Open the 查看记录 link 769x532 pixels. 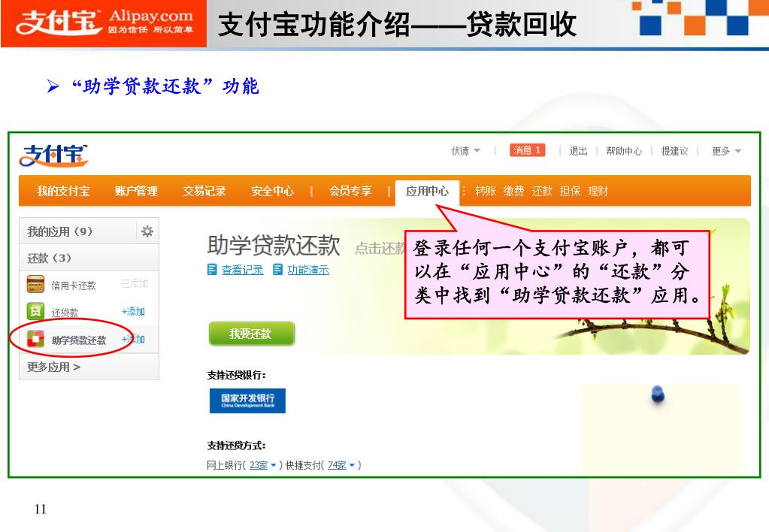tap(242, 270)
